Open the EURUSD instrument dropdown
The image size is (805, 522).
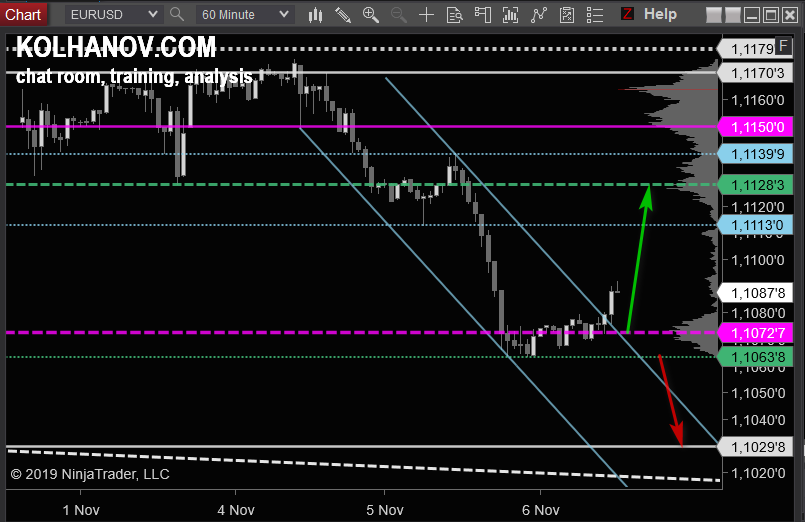[113, 14]
